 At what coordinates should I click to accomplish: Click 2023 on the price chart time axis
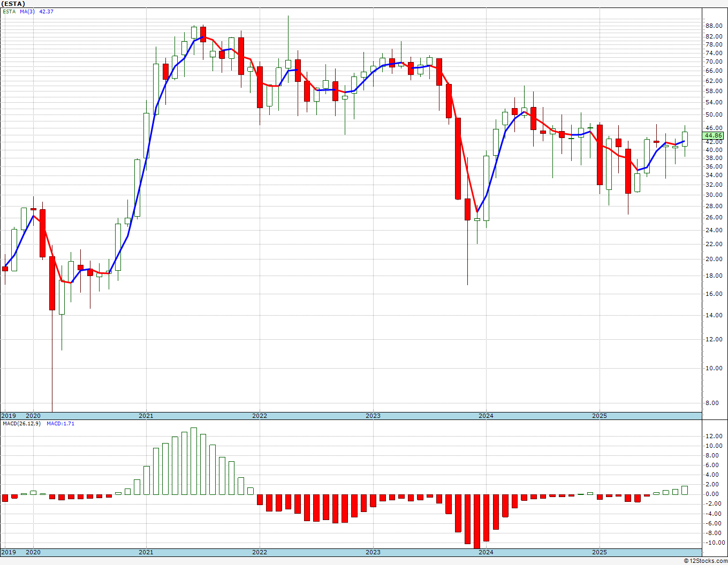(373, 416)
